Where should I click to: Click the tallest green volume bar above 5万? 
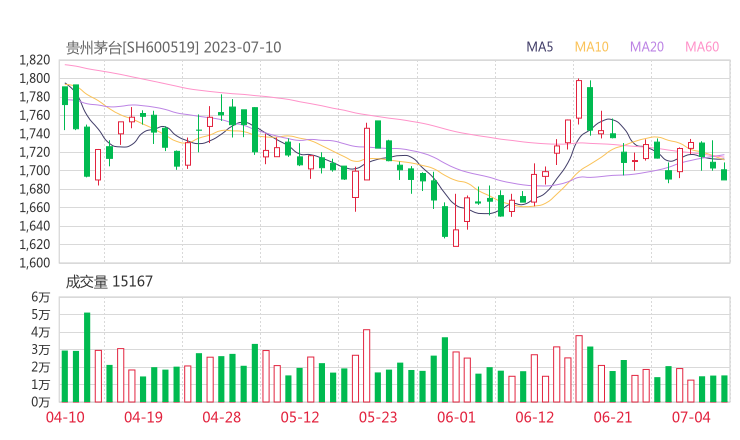(87, 357)
